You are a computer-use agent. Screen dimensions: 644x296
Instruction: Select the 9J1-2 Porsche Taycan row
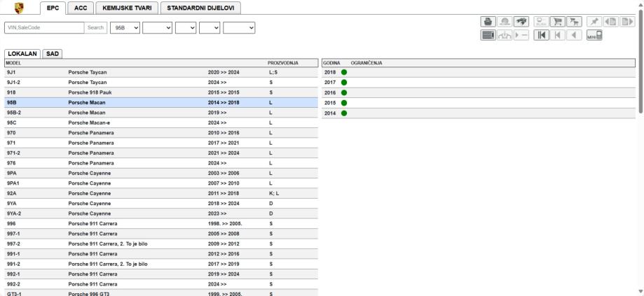[x=161, y=83]
